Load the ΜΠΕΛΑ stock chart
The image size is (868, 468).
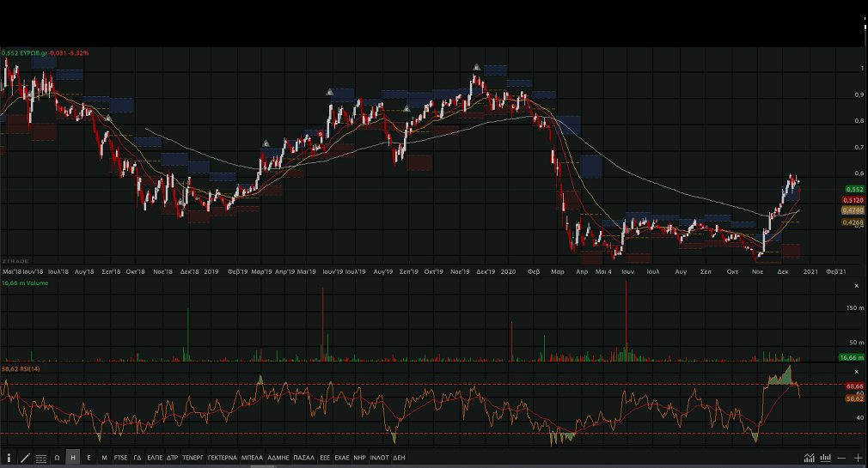252,459
